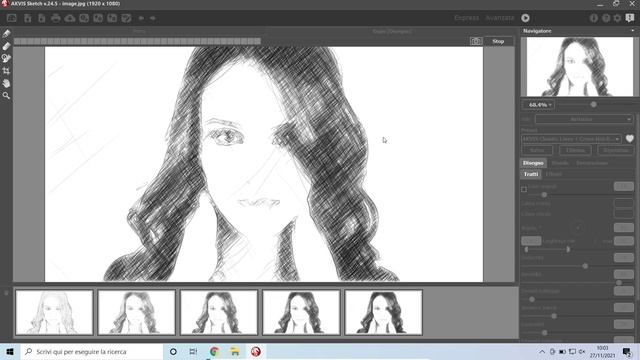Open program info icon
Viewport: 640px width, 360px height.
[594, 18]
